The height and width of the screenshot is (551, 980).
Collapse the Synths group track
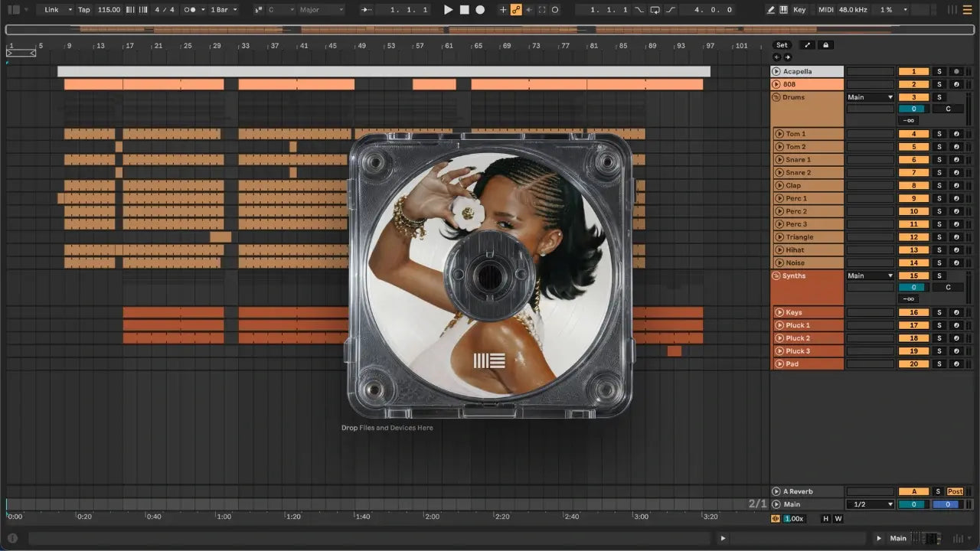[776, 276]
